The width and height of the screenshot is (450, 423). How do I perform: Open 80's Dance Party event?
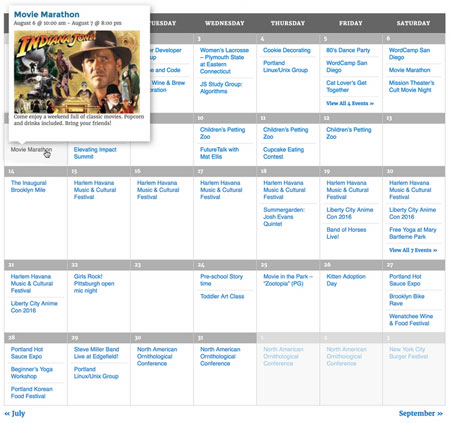click(x=348, y=50)
